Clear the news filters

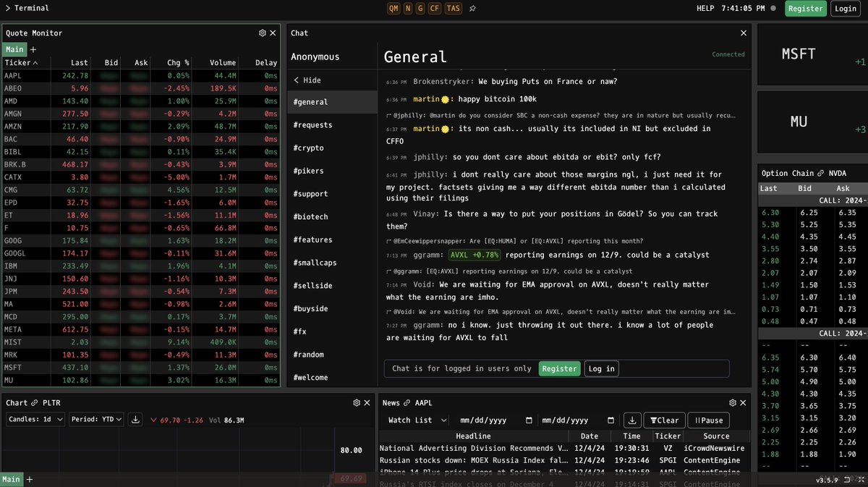pos(664,420)
